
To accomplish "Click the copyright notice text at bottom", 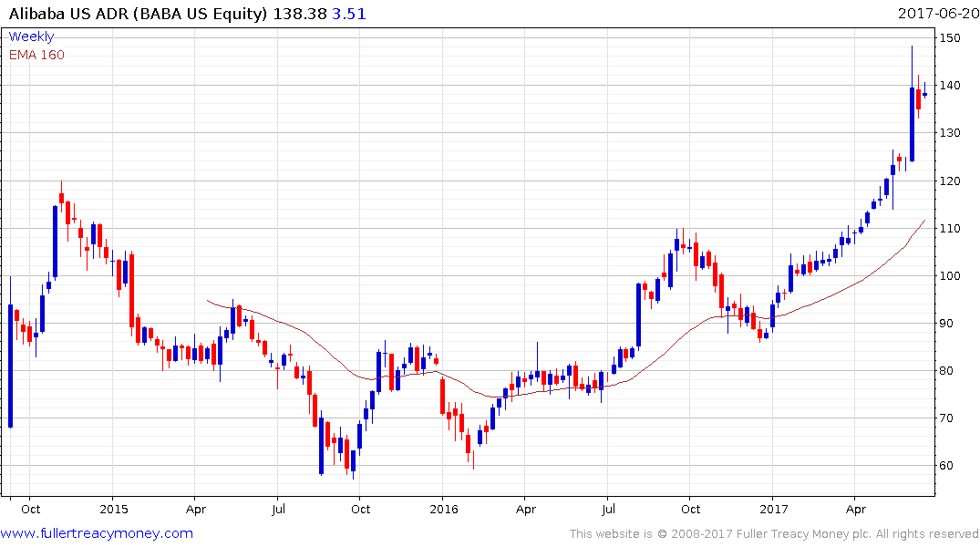I will coord(774,534).
